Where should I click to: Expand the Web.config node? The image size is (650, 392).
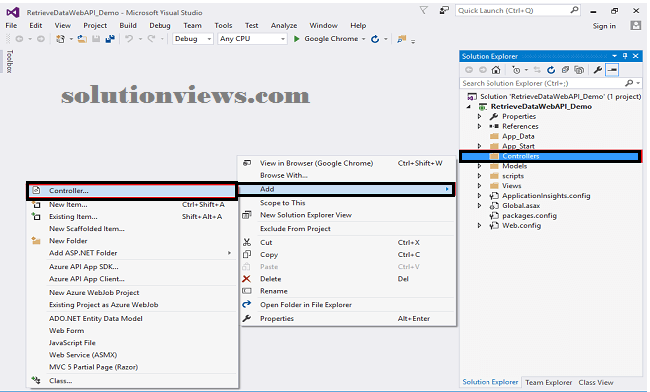click(479, 226)
